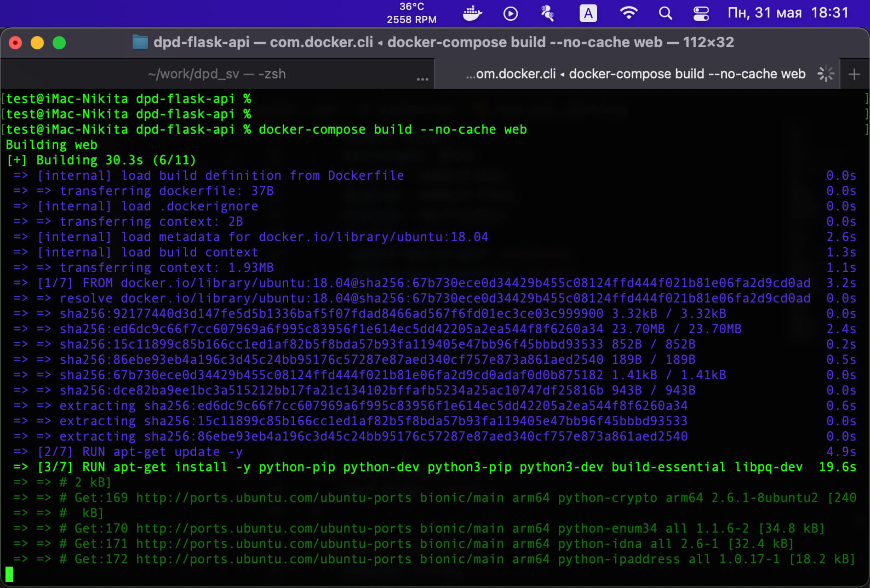Open the AirPods menu bar icon
Viewport: 870px width, 588px height.
pos(547,13)
